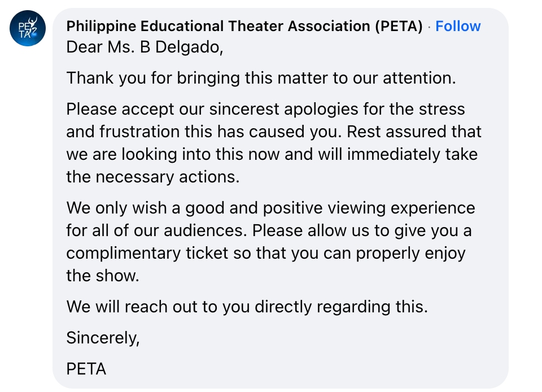Image resolution: width=542 pixels, height=392 pixels.
Task: Click the word 'Delgado' in greeting
Action: coord(189,47)
